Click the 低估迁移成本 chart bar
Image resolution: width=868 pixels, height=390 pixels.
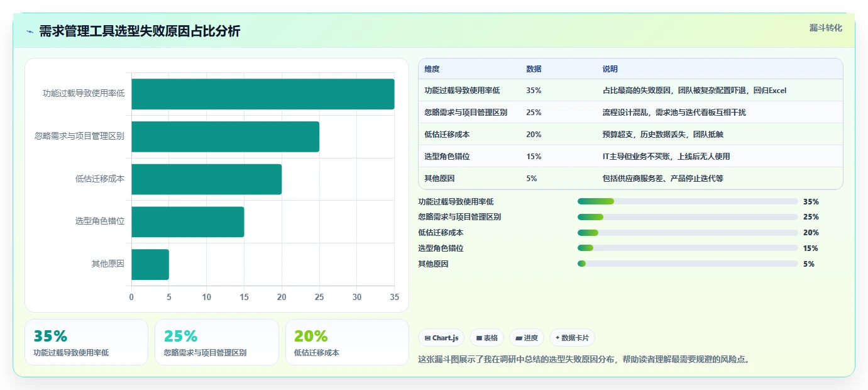click(206, 179)
